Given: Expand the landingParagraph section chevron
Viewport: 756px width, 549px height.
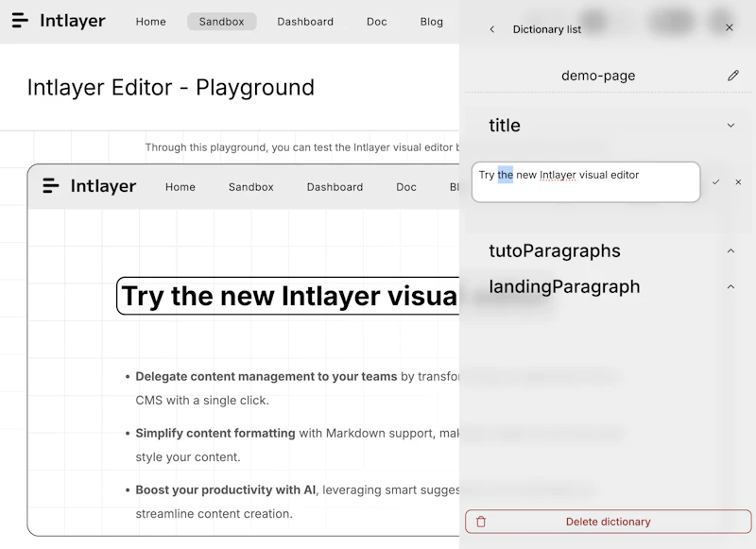Looking at the screenshot, I should pyautogui.click(x=730, y=287).
